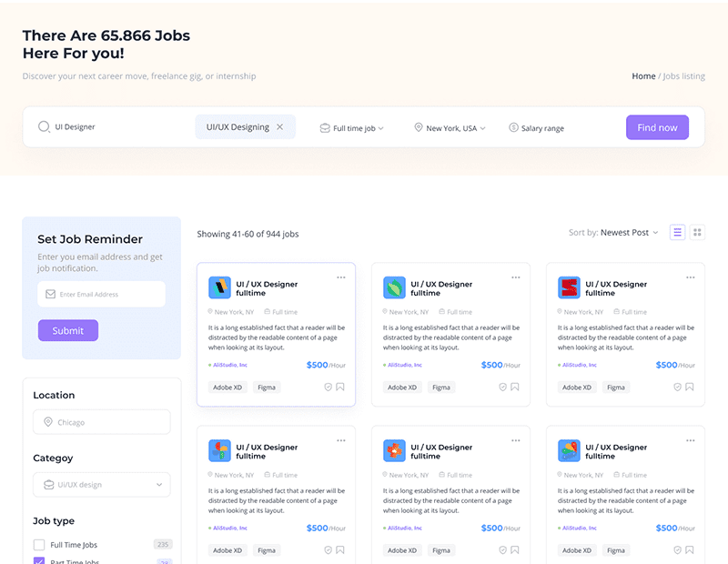The width and height of the screenshot is (728, 564).
Task: Click the Enter Email Address field
Action: coord(101,294)
